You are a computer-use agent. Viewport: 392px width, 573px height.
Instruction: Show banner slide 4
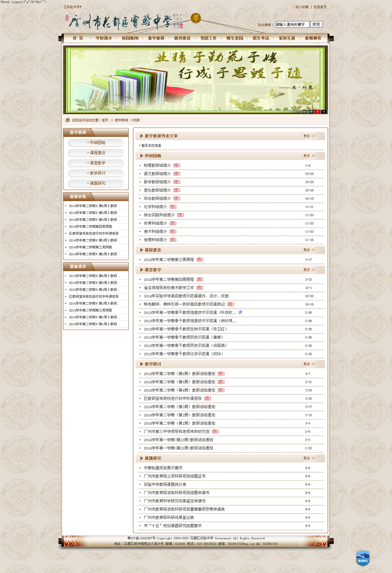click(324, 111)
